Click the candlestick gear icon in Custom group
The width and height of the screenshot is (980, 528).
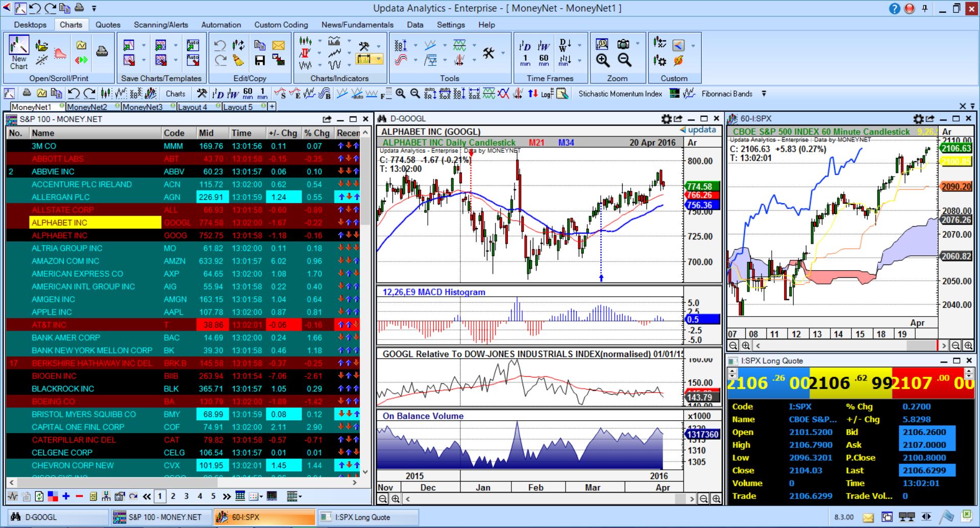[660, 61]
